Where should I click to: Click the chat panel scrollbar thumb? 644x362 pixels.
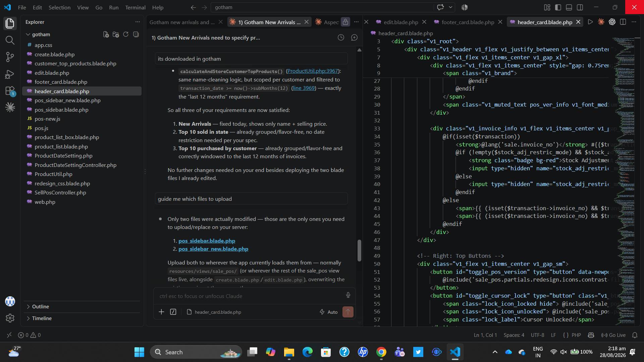click(359, 250)
